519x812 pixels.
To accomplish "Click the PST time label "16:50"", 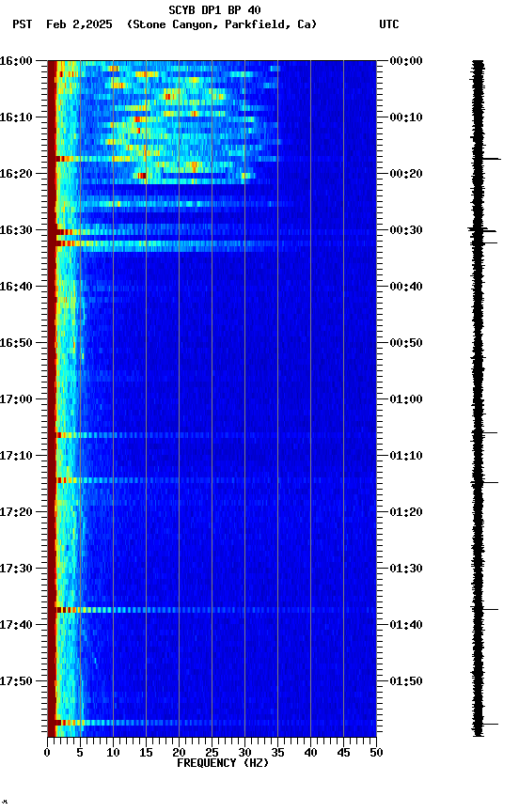I will [x=16, y=343].
